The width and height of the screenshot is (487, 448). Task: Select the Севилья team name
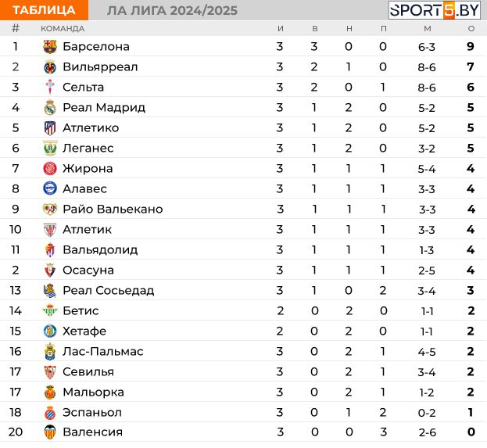coord(88,372)
